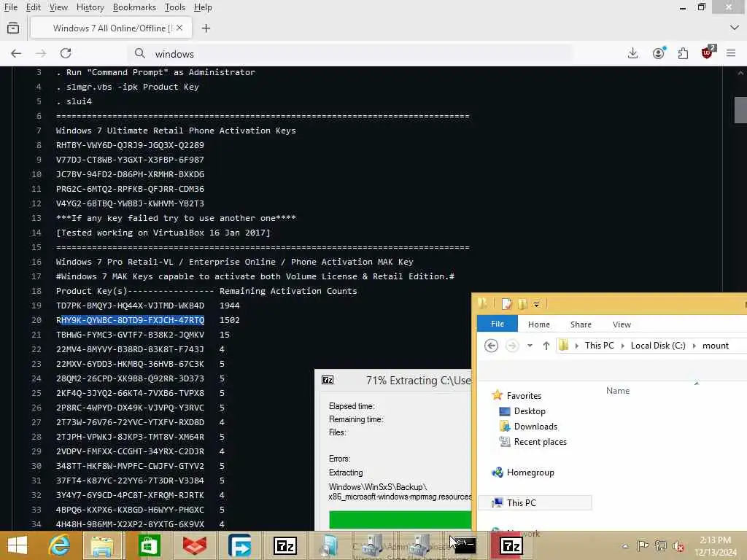Click the 7-Zip icon in extracting dialog title
747x560 pixels.
coord(328,380)
